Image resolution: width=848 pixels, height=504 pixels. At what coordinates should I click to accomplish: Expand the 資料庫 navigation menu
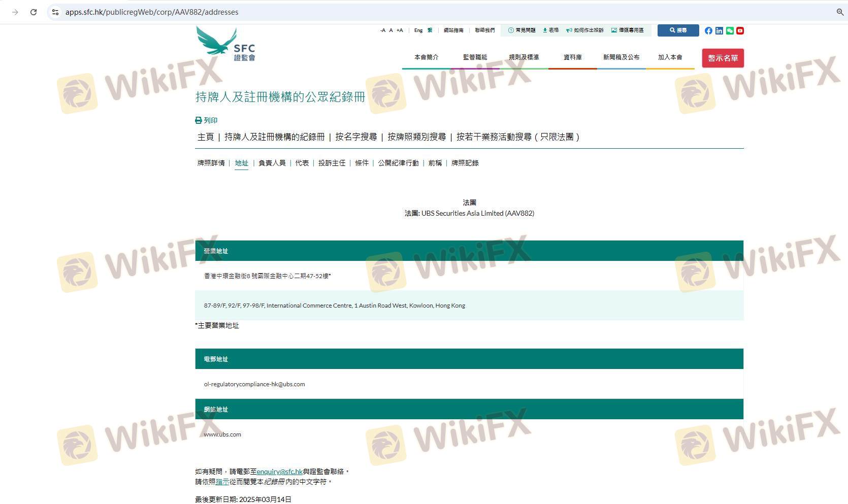(x=572, y=57)
